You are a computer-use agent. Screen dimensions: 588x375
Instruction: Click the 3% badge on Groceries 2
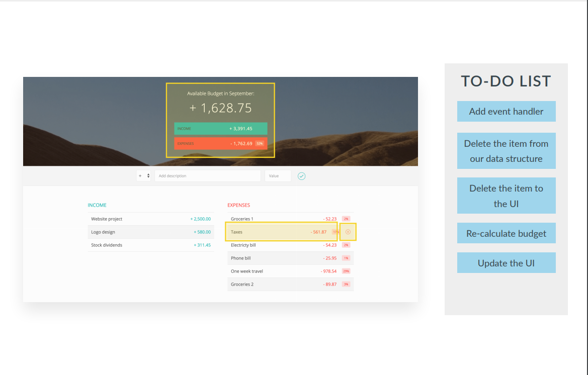tap(346, 285)
